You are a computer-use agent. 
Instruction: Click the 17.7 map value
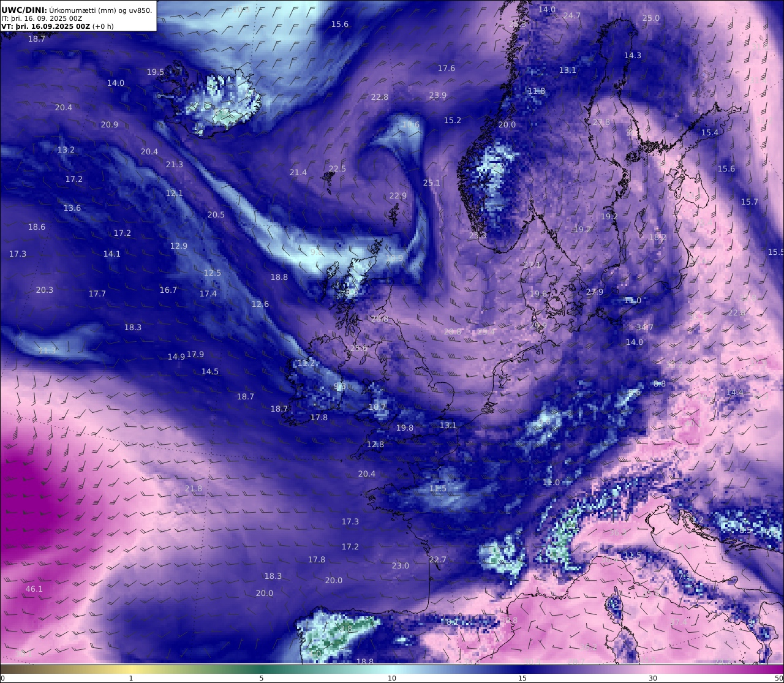click(x=97, y=294)
